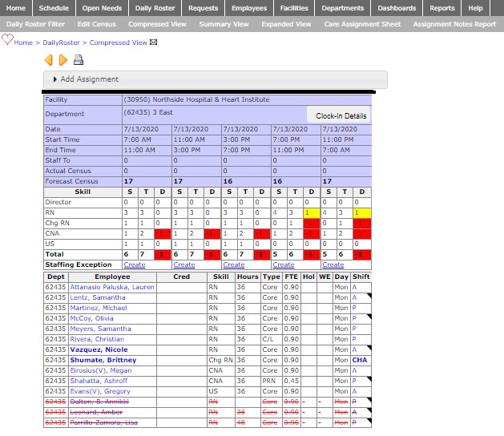Click first Create staffing exception link
The width and height of the screenshot is (504, 436).
tap(135, 264)
